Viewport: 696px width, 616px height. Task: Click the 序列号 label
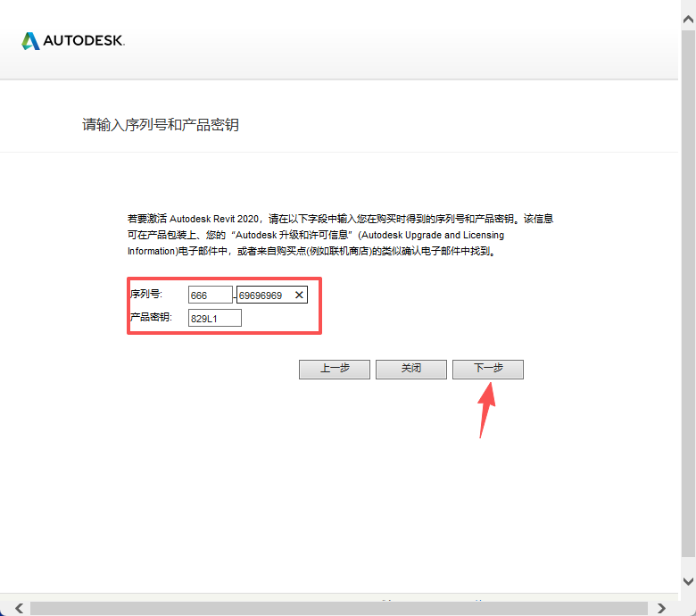point(146,294)
